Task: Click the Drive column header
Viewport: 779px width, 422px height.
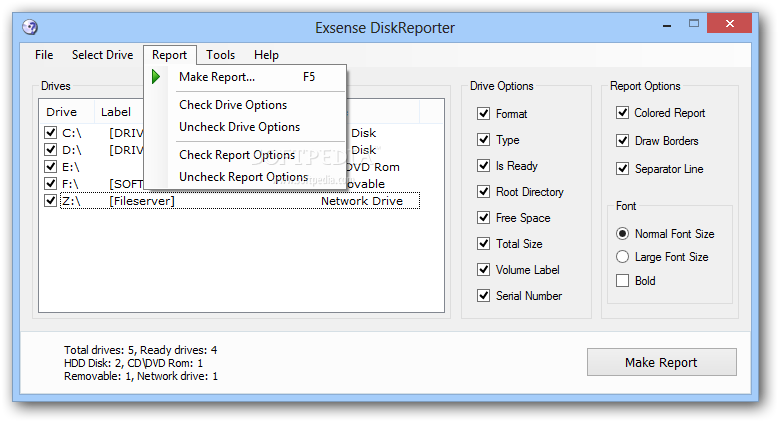Action: [x=67, y=112]
